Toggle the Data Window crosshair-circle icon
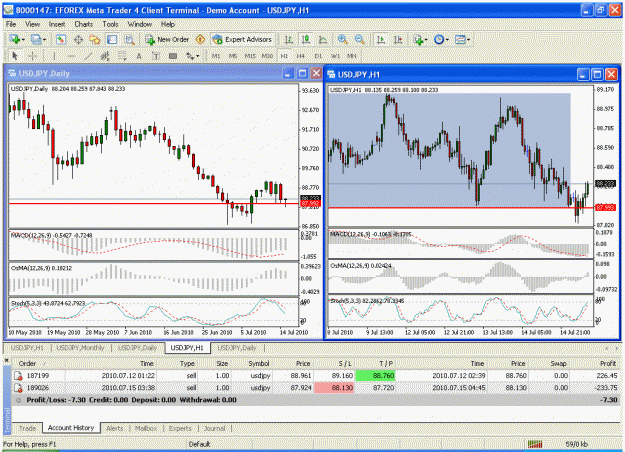Image resolution: width=625 pixels, height=452 pixels. 78,39
